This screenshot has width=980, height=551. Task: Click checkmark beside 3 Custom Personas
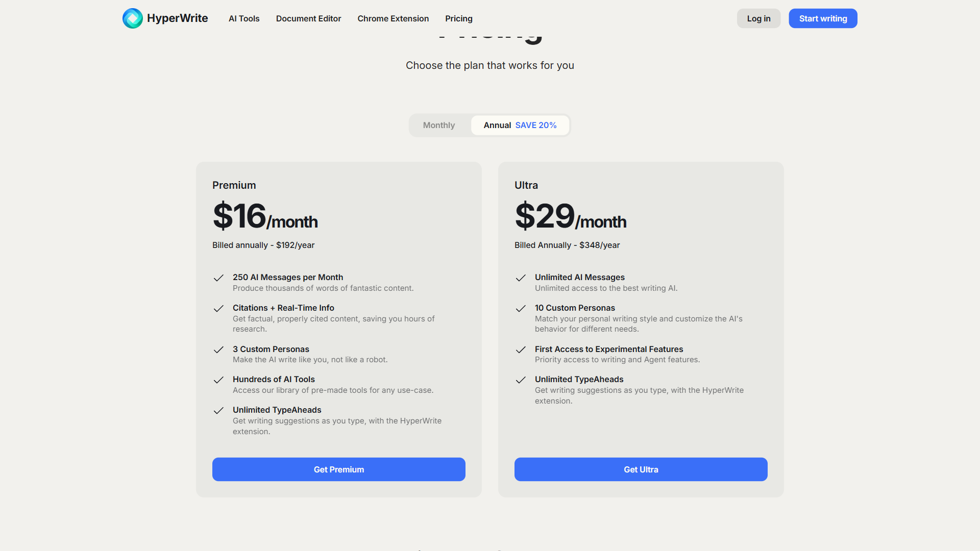point(218,349)
